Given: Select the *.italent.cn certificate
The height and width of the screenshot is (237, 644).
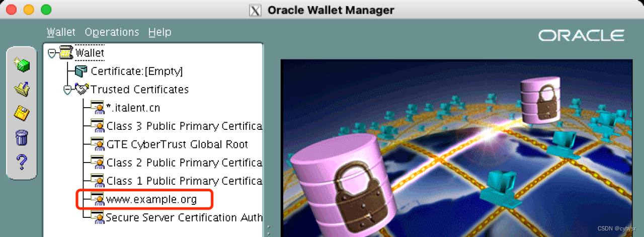Looking at the screenshot, I should 133,108.
